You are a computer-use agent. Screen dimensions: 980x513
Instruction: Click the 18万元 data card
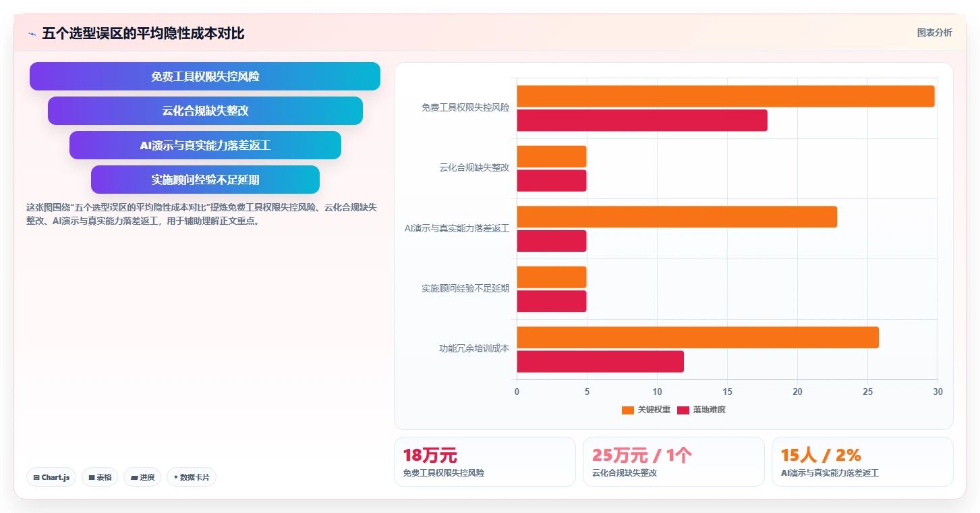pos(485,462)
